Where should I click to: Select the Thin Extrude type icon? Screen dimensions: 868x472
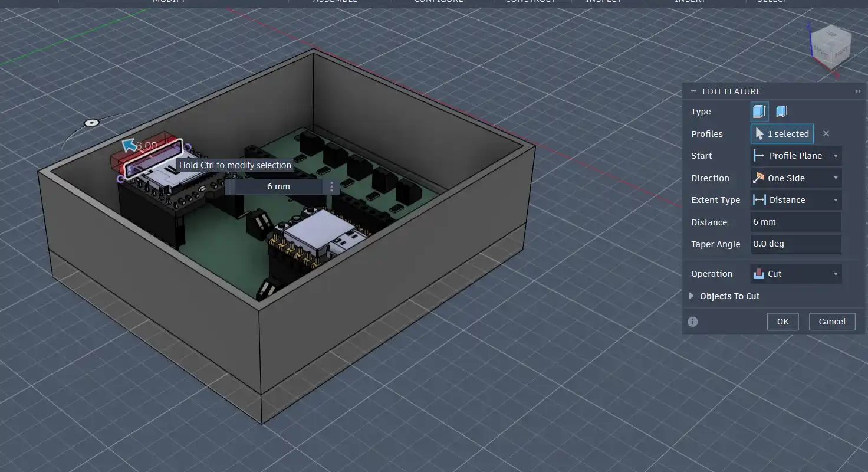point(781,111)
